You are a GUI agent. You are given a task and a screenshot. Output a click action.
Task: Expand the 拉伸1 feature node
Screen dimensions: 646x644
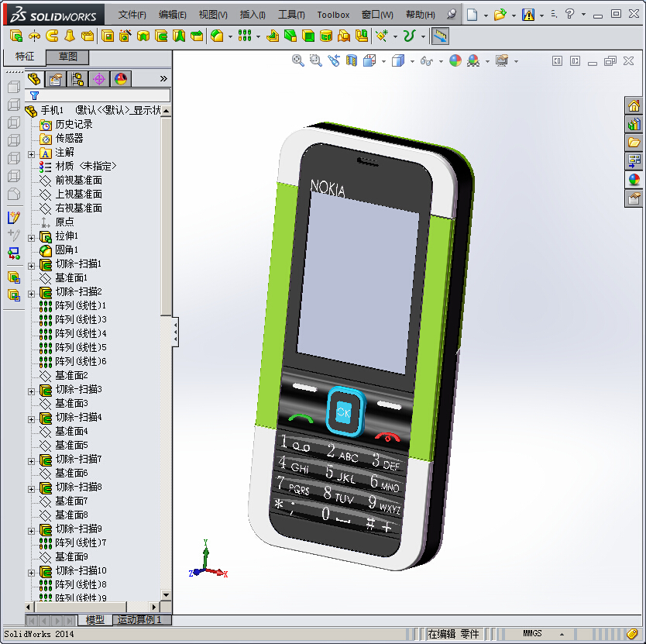point(31,238)
